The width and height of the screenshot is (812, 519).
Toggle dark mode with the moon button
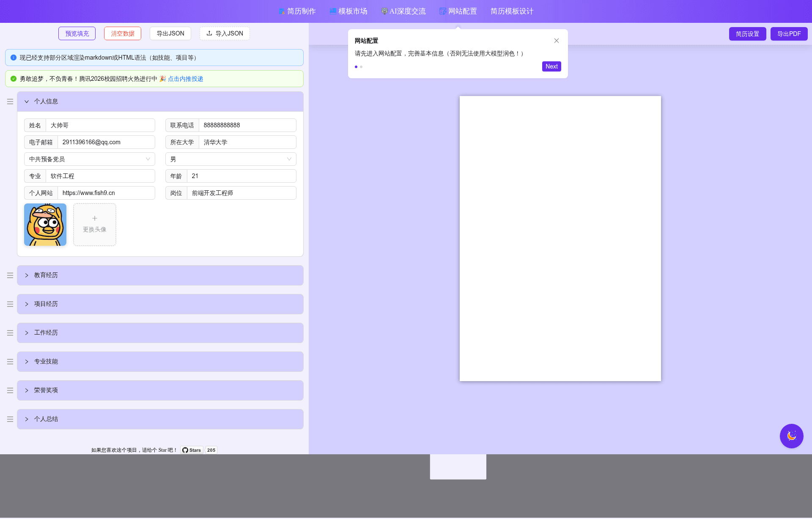(792, 436)
